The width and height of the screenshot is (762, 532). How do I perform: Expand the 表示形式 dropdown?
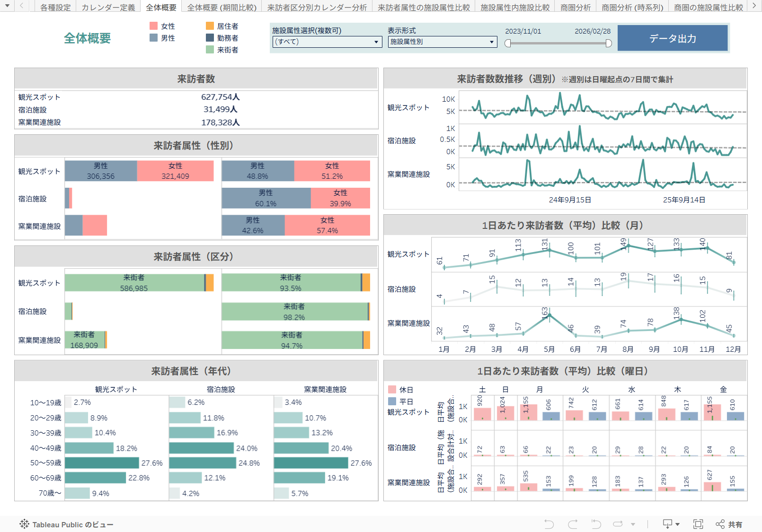442,42
